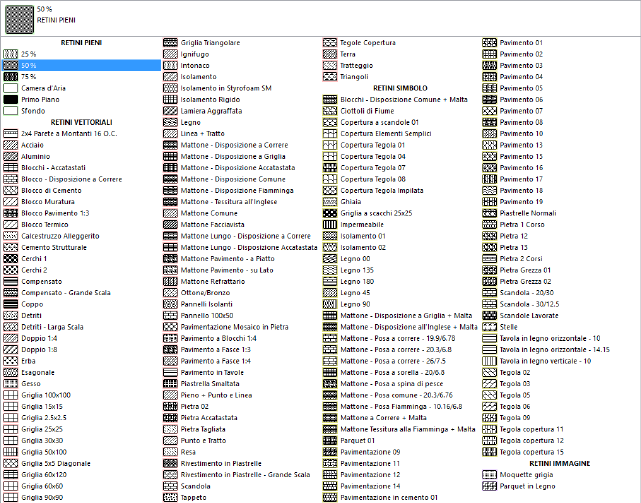Screen dimensions: 641x503
Task: Click the Legno hatch icon
Action: [170, 122]
